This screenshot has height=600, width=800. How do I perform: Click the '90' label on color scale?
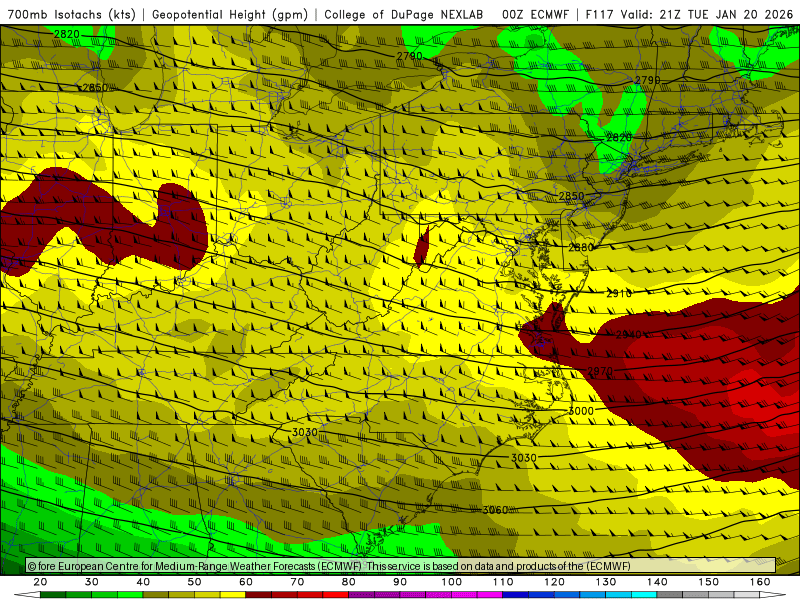400,582
